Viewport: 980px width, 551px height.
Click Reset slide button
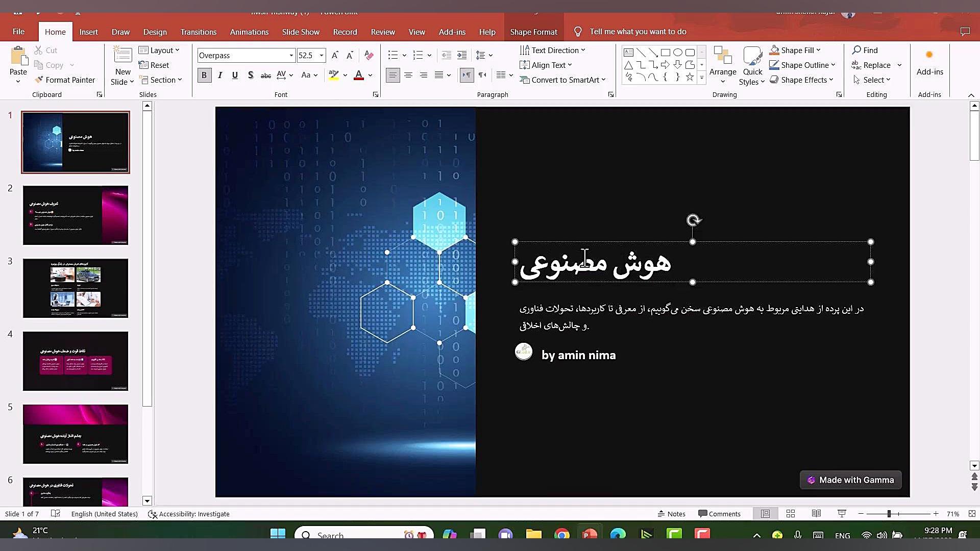pos(154,65)
